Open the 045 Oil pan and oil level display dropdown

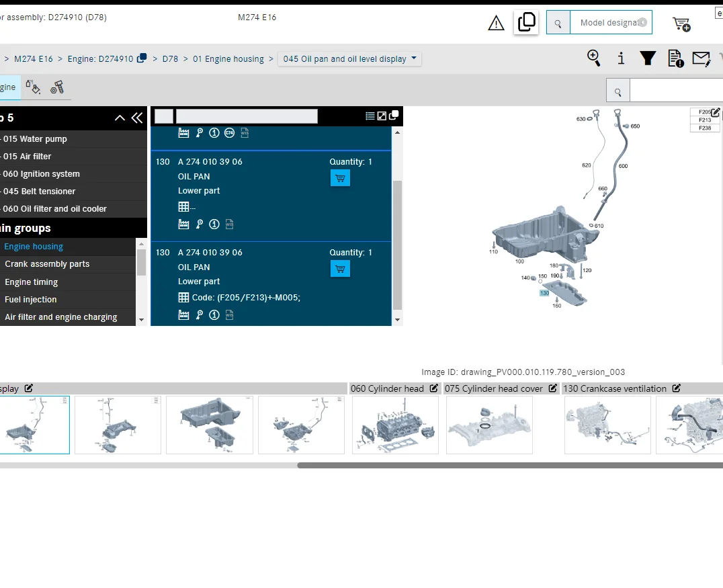click(x=349, y=58)
